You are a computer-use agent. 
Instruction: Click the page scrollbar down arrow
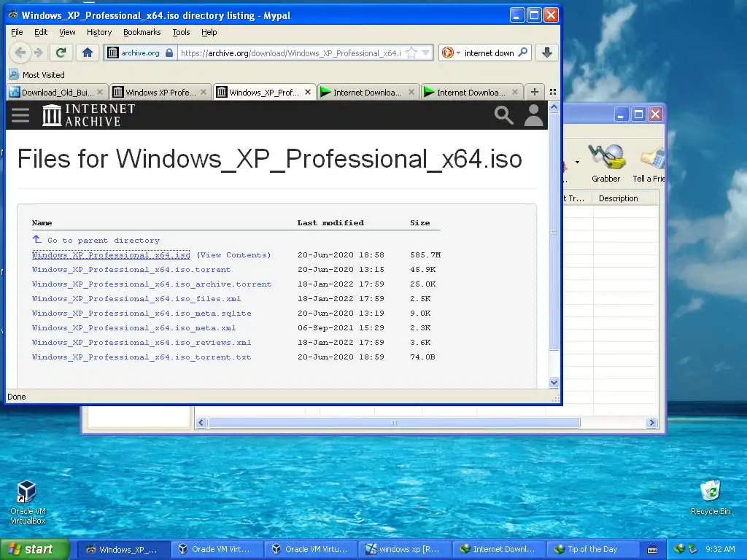(x=554, y=382)
